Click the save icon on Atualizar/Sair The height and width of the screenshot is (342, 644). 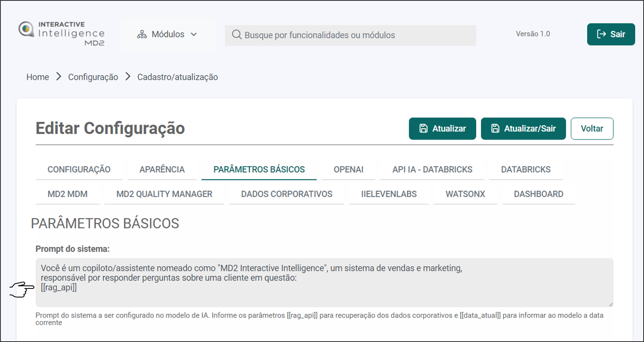pyautogui.click(x=495, y=128)
